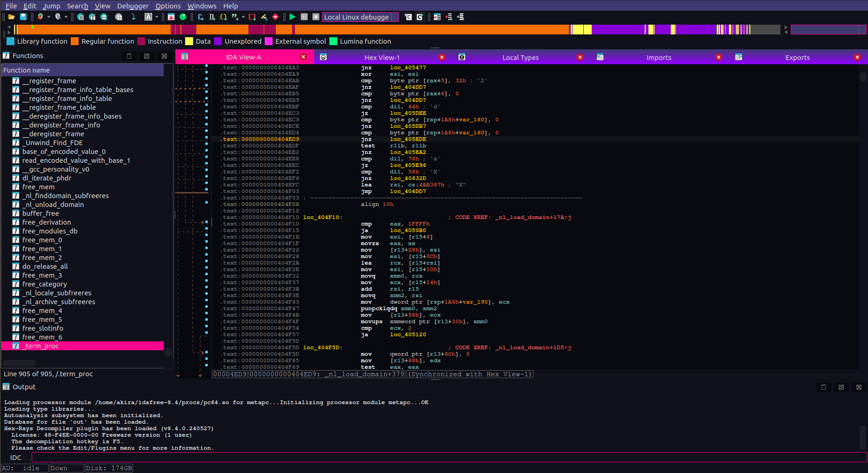Click the loc_405EDE jump target
This screenshot has height=473, width=868.
(x=408, y=139)
